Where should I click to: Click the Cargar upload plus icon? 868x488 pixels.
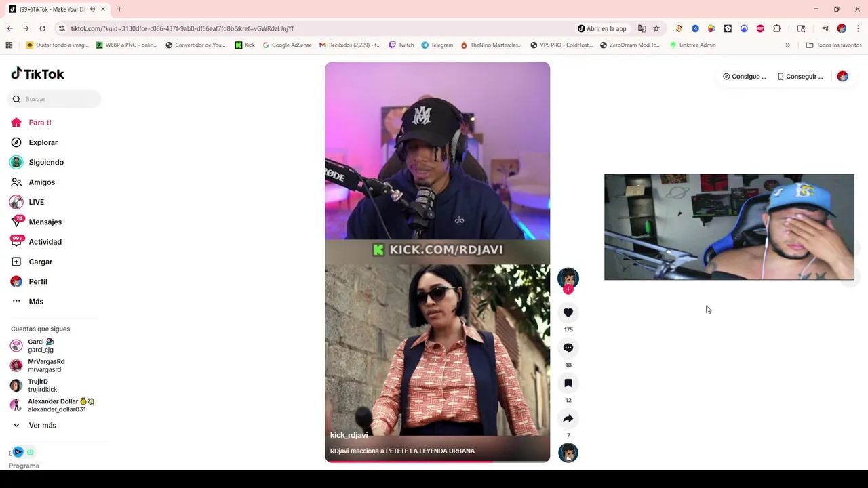pyautogui.click(x=16, y=262)
